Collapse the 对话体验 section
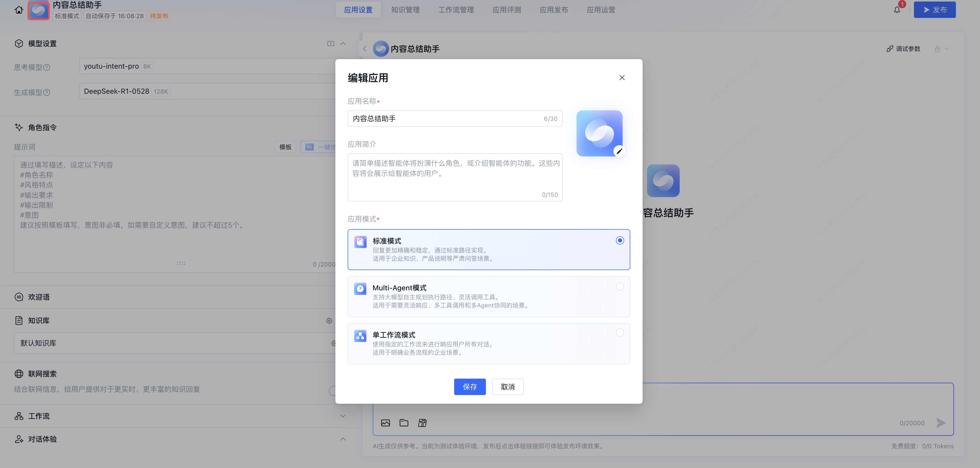This screenshot has height=468, width=980. (343, 439)
